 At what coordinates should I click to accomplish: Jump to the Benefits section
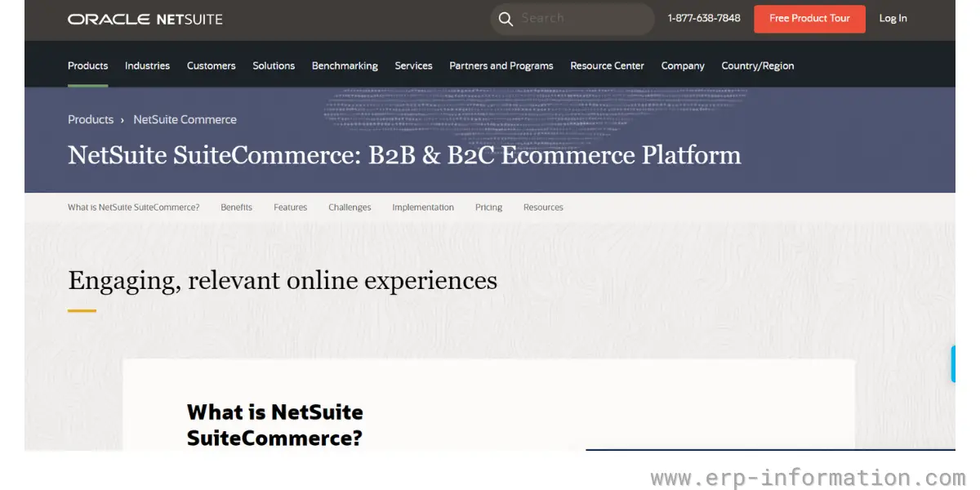click(236, 207)
